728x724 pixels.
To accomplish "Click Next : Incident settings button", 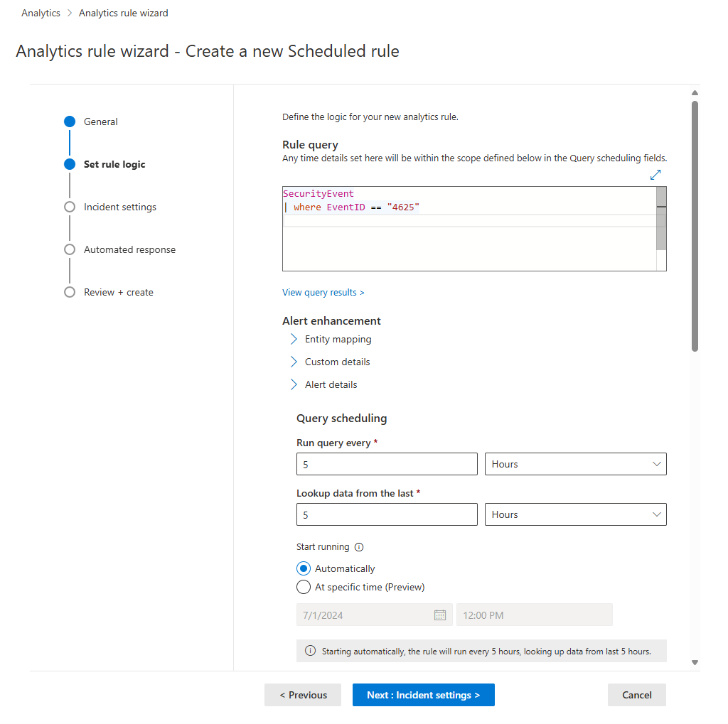I will tap(423, 695).
